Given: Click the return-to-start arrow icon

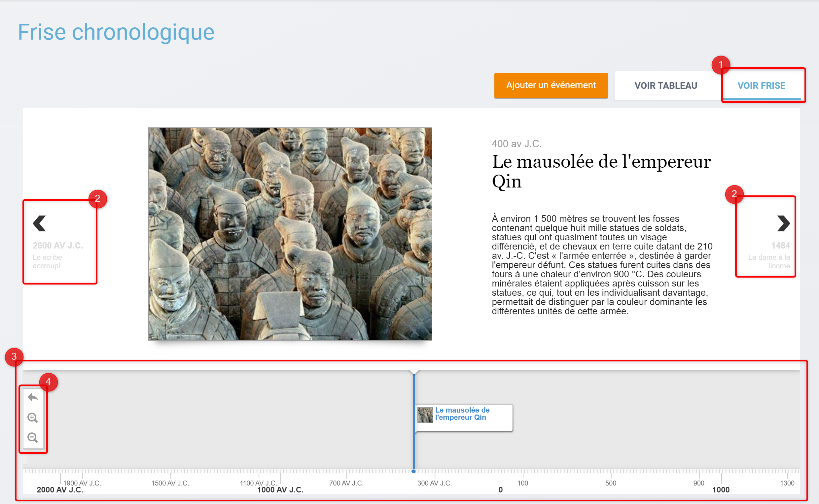Looking at the screenshot, I should 33,397.
